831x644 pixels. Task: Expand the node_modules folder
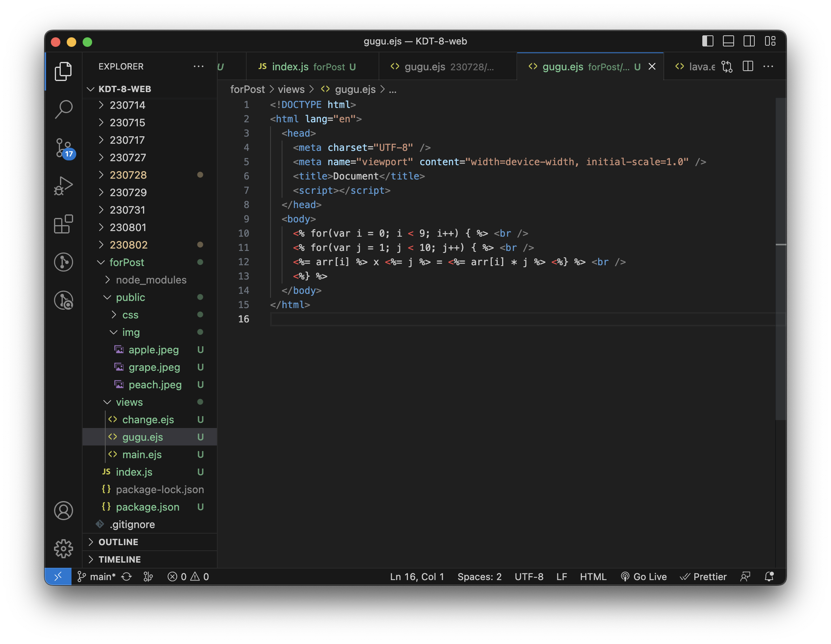pyautogui.click(x=150, y=280)
